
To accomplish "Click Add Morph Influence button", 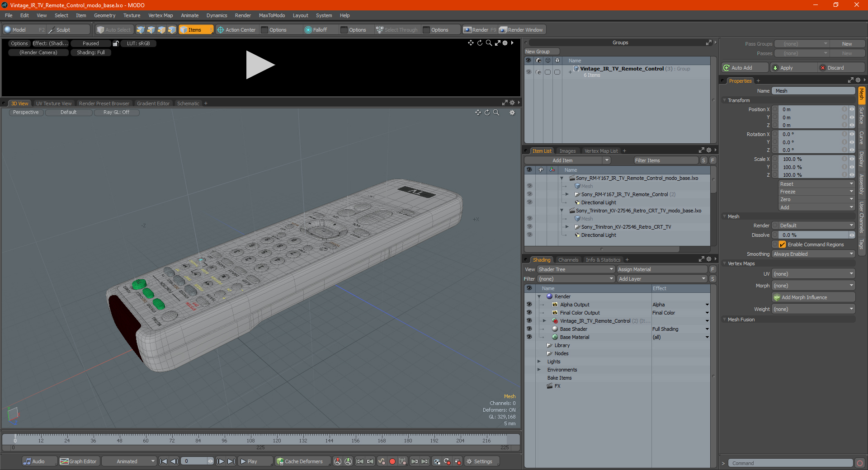I will [813, 297].
